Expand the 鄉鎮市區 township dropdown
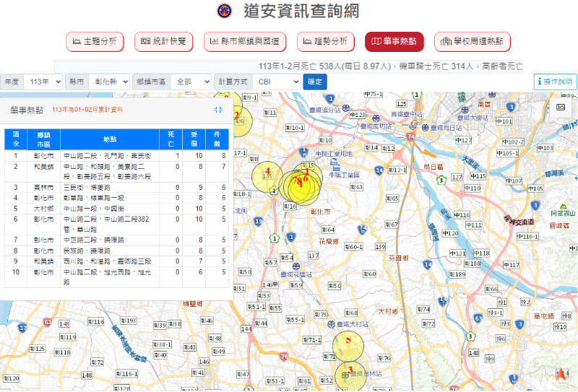Viewport: 578px width, 392px height. coord(191,82)
